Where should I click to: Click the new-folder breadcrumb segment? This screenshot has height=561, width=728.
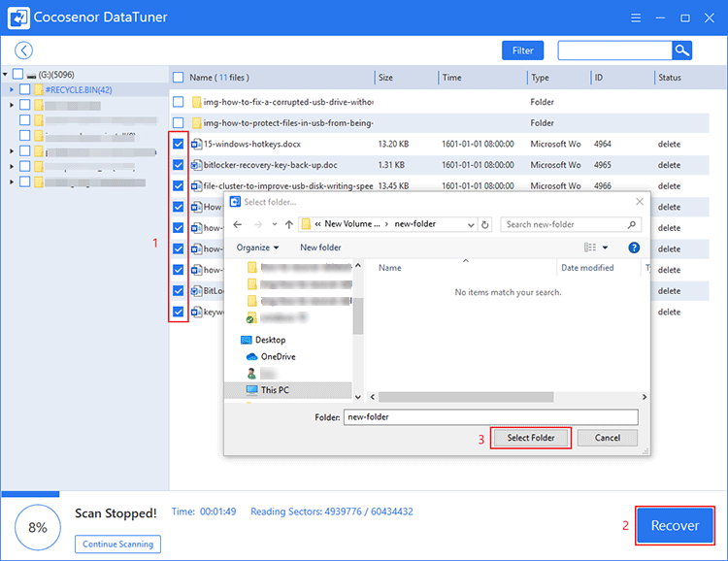tap(415, 224)
